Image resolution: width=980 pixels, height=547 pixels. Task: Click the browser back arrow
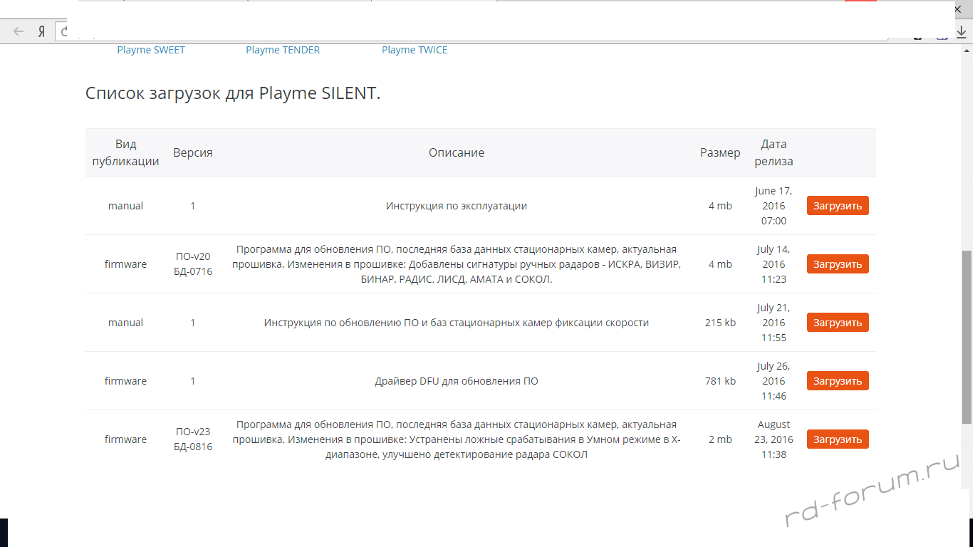(x=19, y=31)
